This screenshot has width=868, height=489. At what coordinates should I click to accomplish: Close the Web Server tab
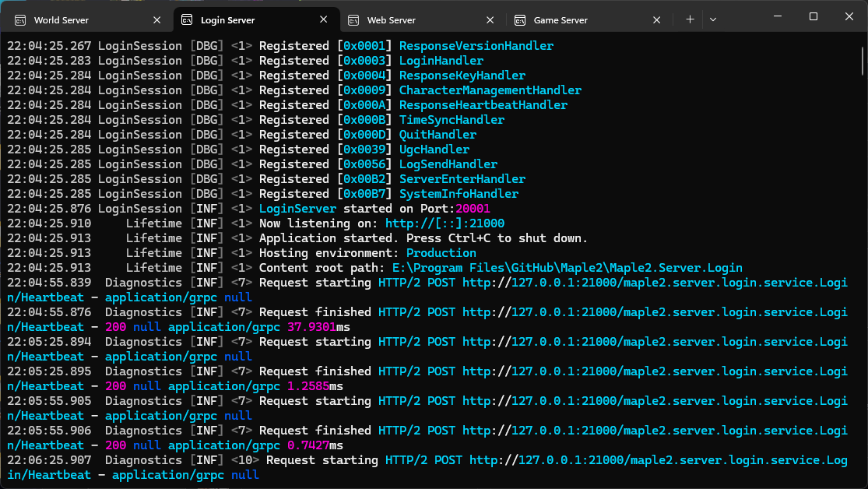coord(490,20)
